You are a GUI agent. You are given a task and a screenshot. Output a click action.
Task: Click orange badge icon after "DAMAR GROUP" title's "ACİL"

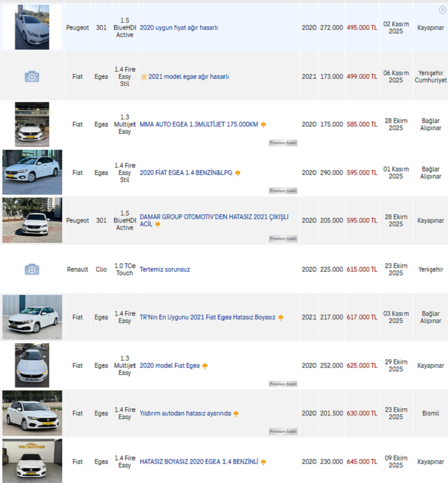[158, 224]
